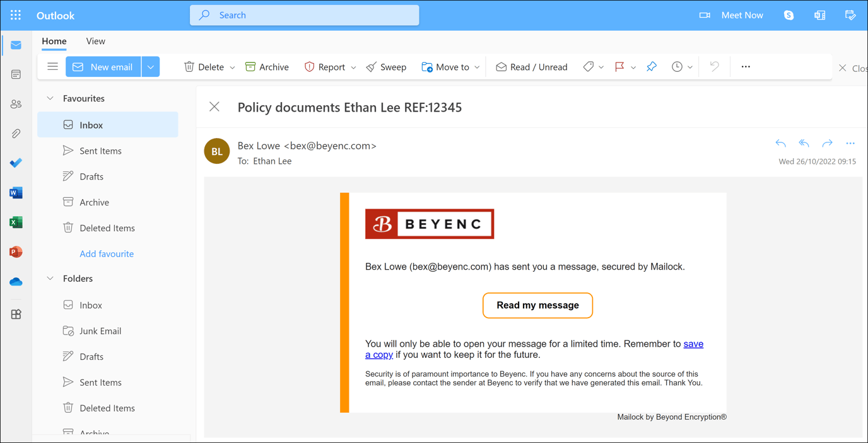Open the People contacts icon
The height and width of the screenshot is (443, 868).
pyautogui.click(x=16, y=104)
